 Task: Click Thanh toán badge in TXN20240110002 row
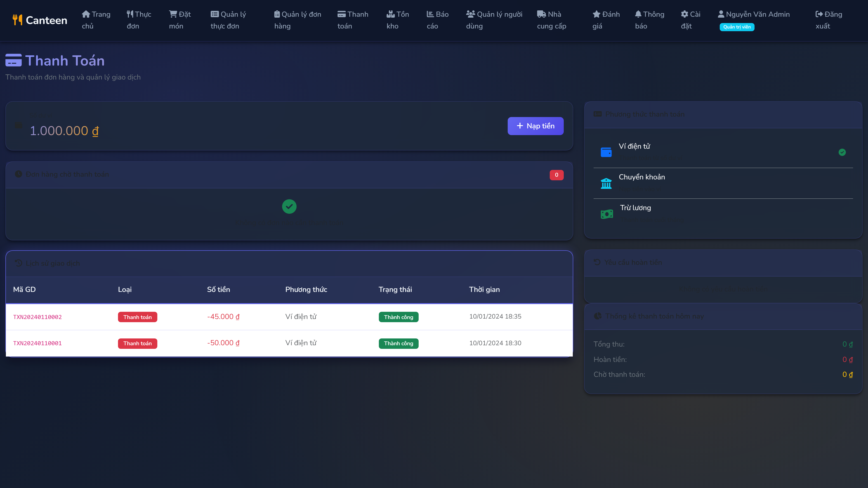137,317
